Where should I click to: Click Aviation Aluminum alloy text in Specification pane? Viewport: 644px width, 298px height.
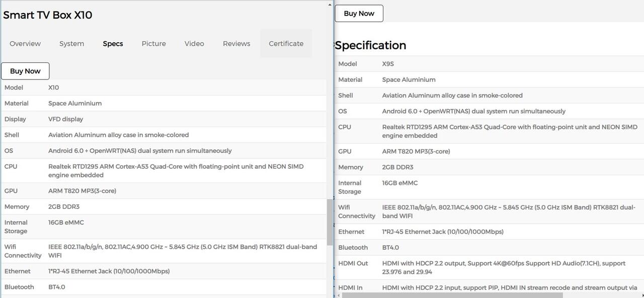452,95
